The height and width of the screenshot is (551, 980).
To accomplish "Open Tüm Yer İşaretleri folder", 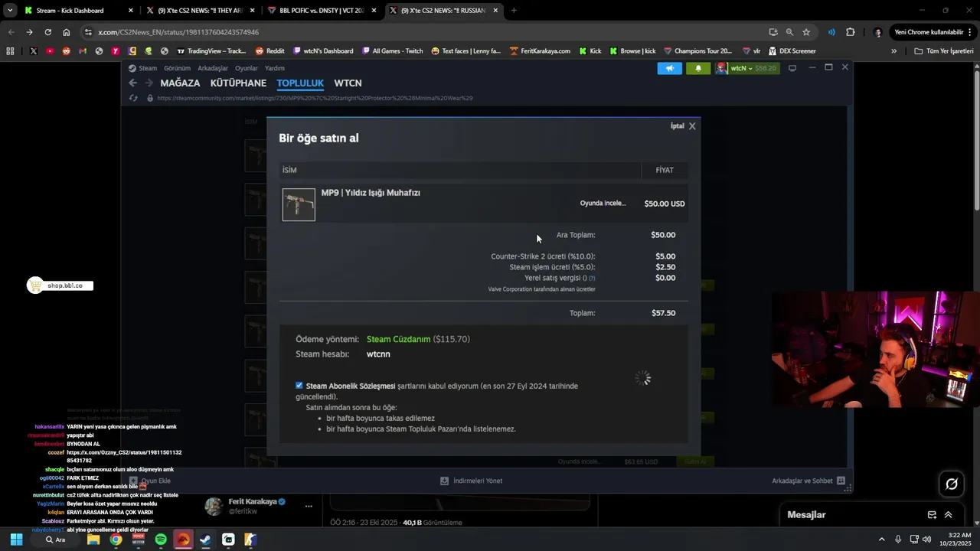I will click(x=943, y=51).
